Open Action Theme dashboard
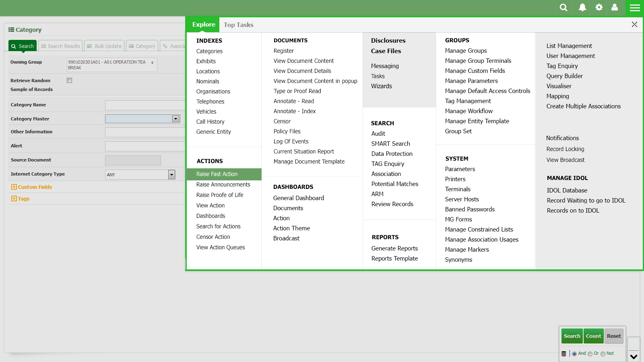 point(291,228)
